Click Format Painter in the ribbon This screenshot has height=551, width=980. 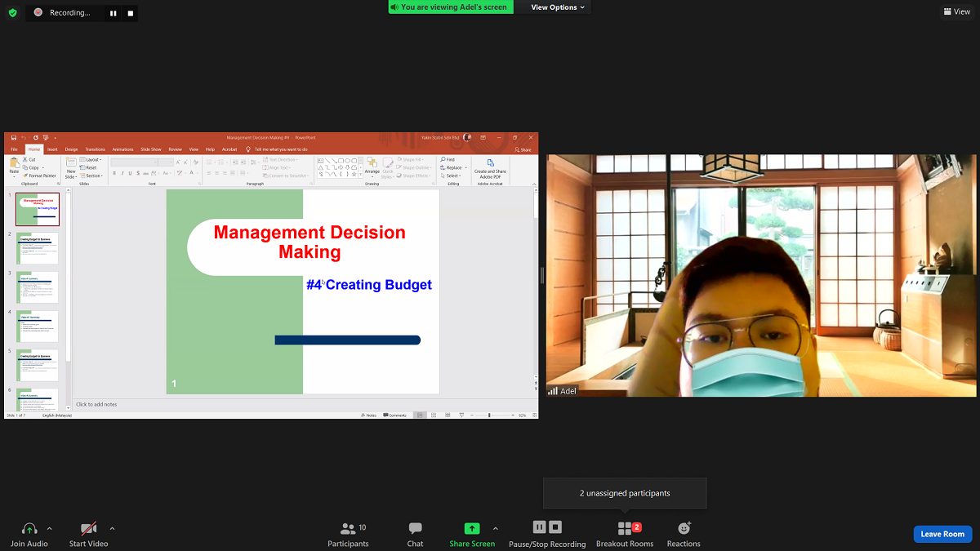tap(38, 176)
